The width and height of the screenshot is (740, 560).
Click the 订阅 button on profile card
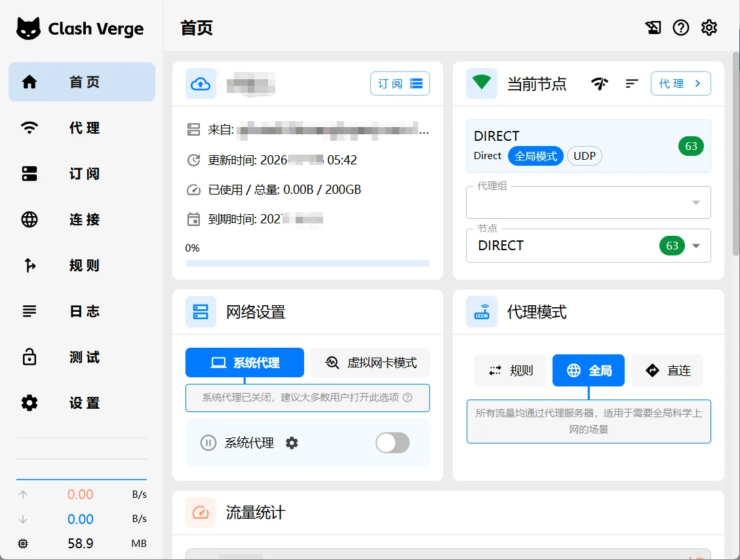(400, 83)
